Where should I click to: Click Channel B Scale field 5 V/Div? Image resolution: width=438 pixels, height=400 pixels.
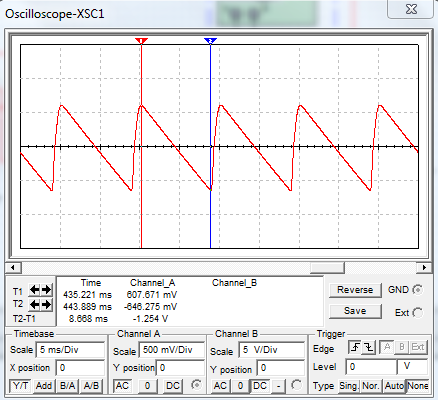coord(272,350)
